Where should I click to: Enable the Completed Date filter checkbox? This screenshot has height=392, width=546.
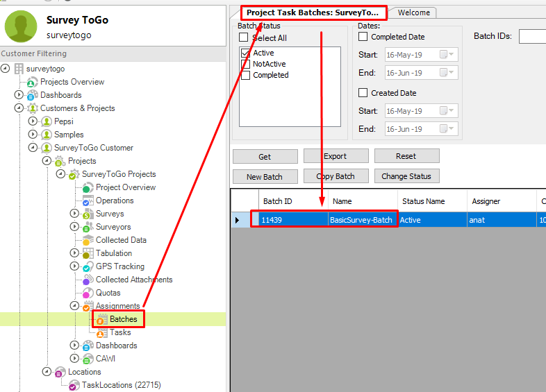point(363,37)
